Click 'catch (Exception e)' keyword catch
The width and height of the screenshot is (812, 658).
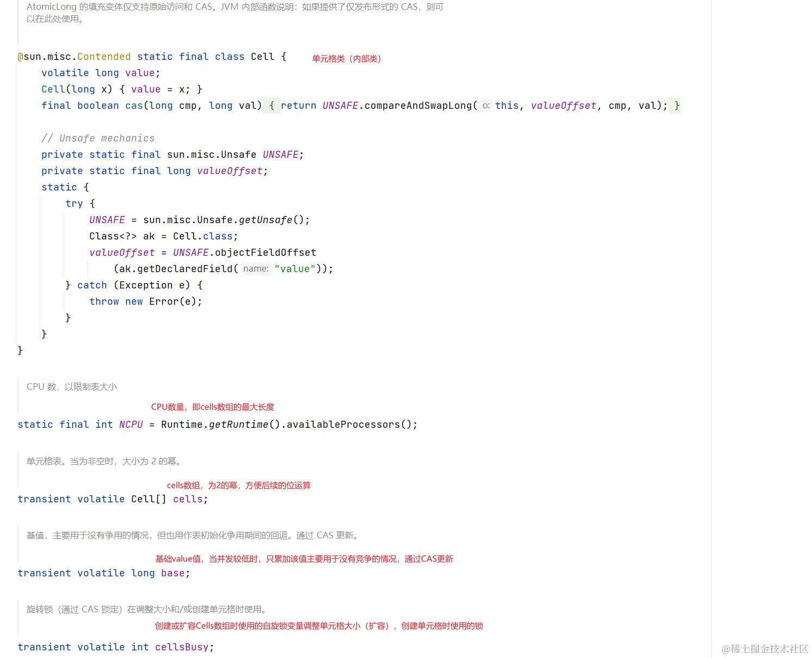coord(92,285)
